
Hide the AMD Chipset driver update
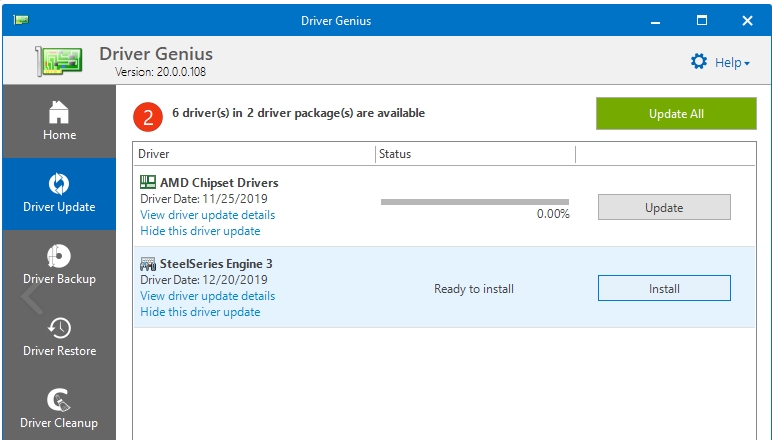(200, 231)
